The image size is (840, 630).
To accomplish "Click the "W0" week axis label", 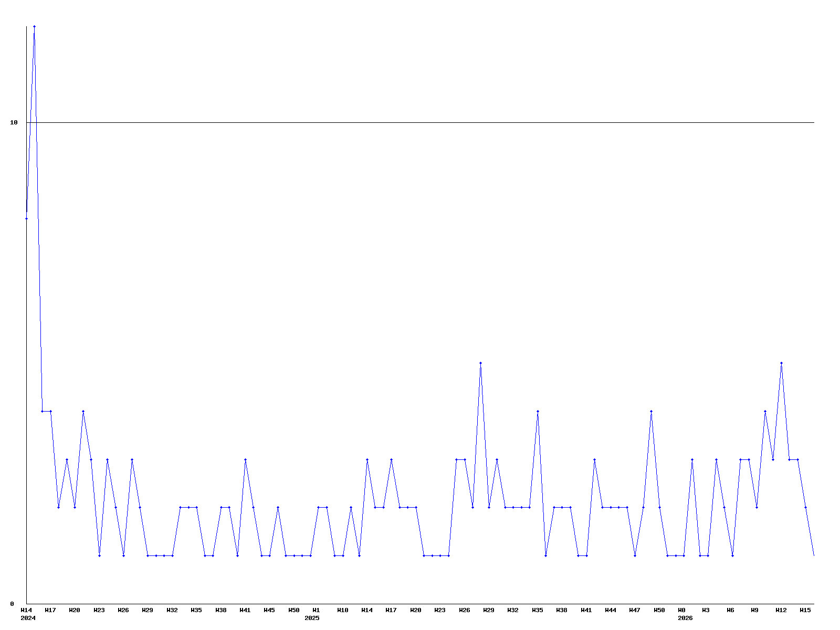I will (681, 610).
